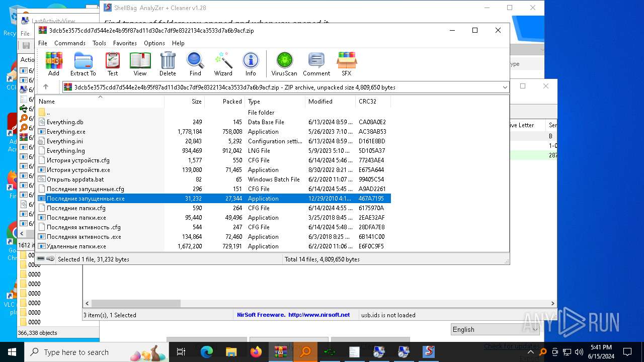The image size is (644, 362).
Task: Click the Info toolbar icon
Action: pos(251,64)
